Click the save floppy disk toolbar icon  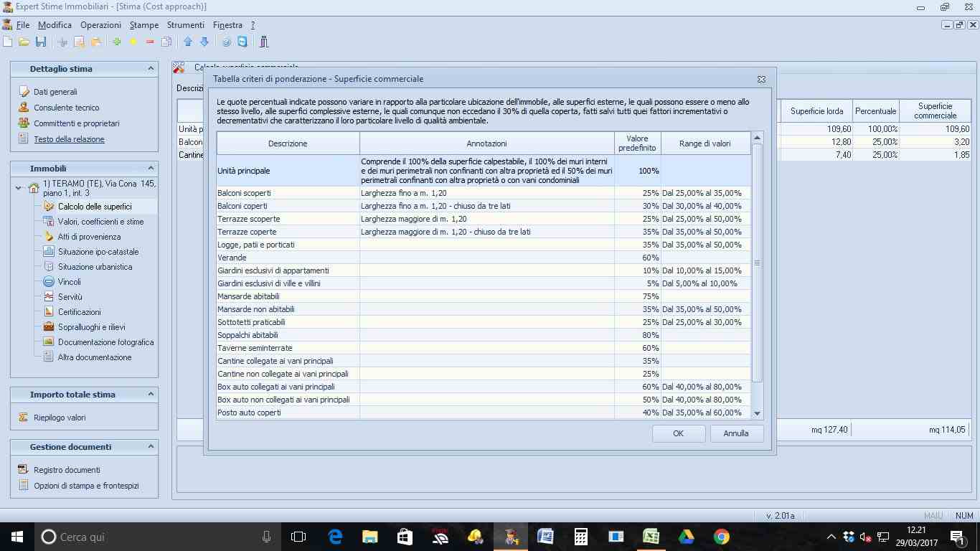(41, 42)
